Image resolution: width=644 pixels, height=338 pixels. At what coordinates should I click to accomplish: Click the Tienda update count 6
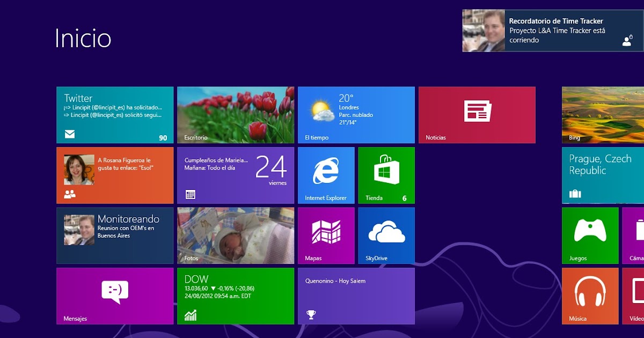tap(405, 199)
